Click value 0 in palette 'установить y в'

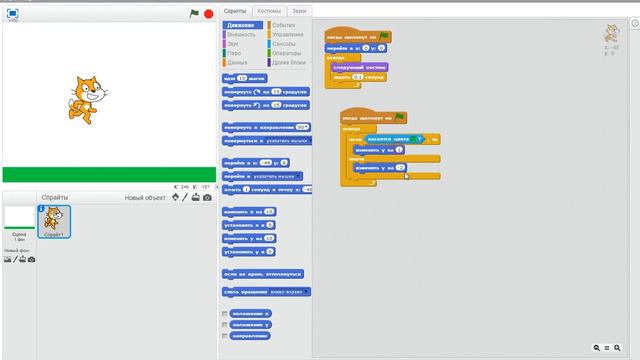point(269,251)
